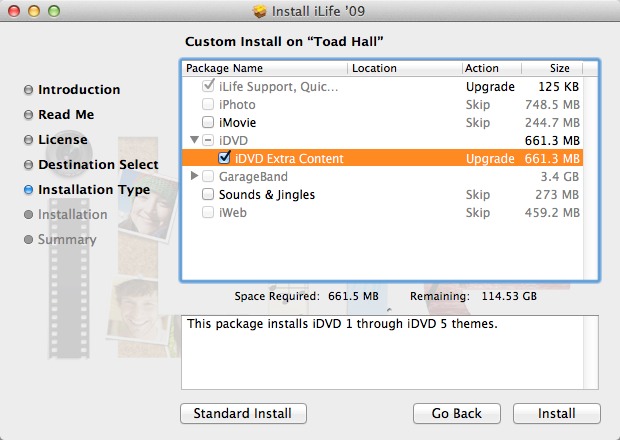Collapse the iDVD disclosure triangle
Viewport: 620px width, 440px height.
coord(194,141)
